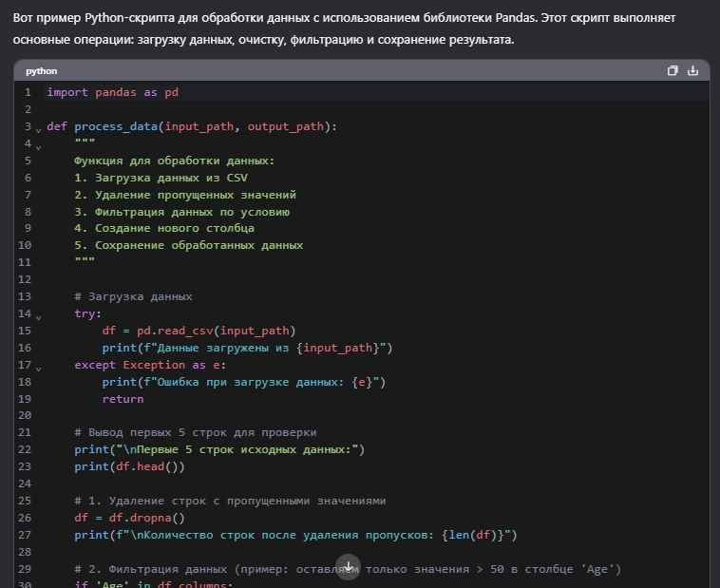The height and width of the screenshot is (588, 720).
Task: Click docstring line 'Функция для обработки данных:'
Action: pos(175,161)
